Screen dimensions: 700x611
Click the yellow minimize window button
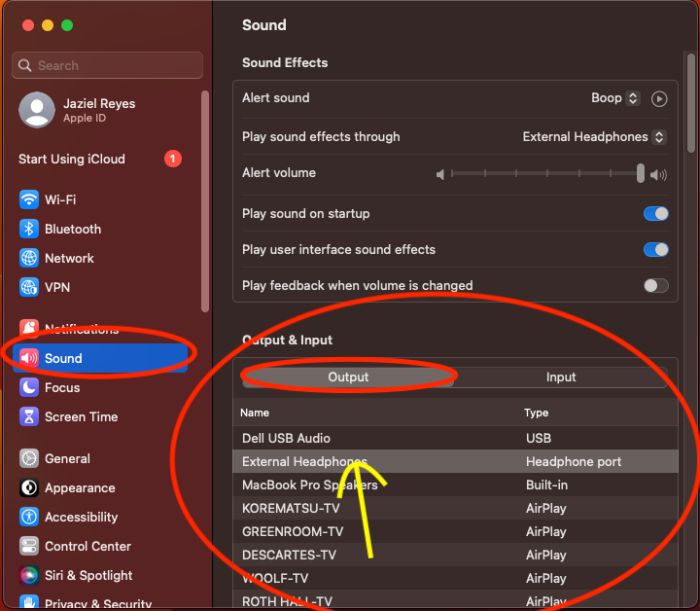48,25
